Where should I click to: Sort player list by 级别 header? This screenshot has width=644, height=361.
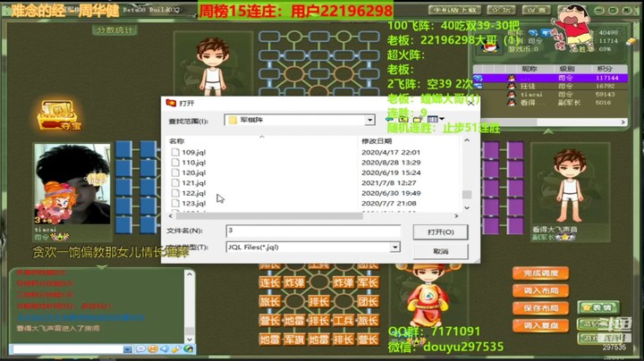[x=567, y=69]
